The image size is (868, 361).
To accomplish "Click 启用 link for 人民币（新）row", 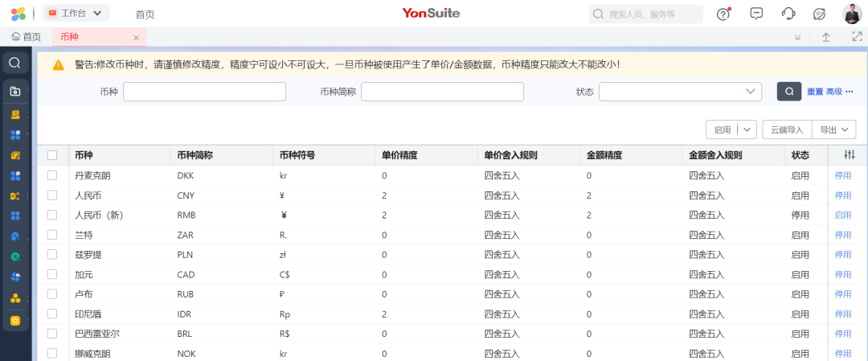I will pyautogui.click(x=843, y=215).
